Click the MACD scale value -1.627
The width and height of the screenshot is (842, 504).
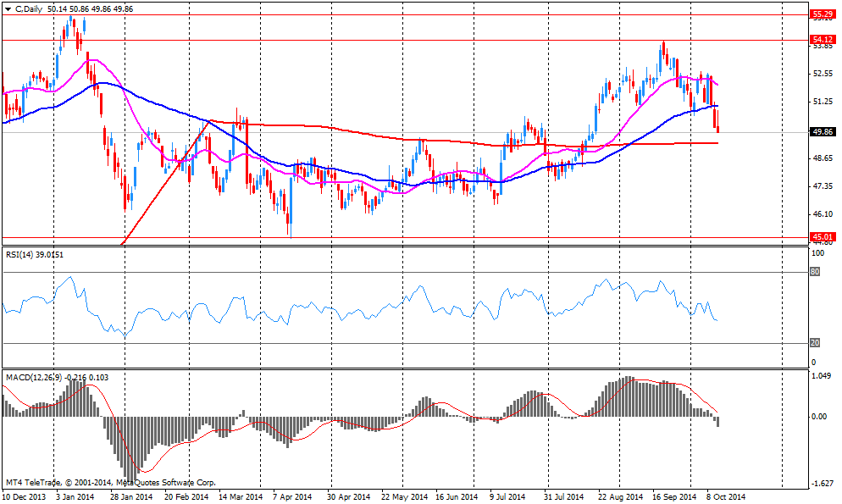pyautogui.click(x=822, y=484)
